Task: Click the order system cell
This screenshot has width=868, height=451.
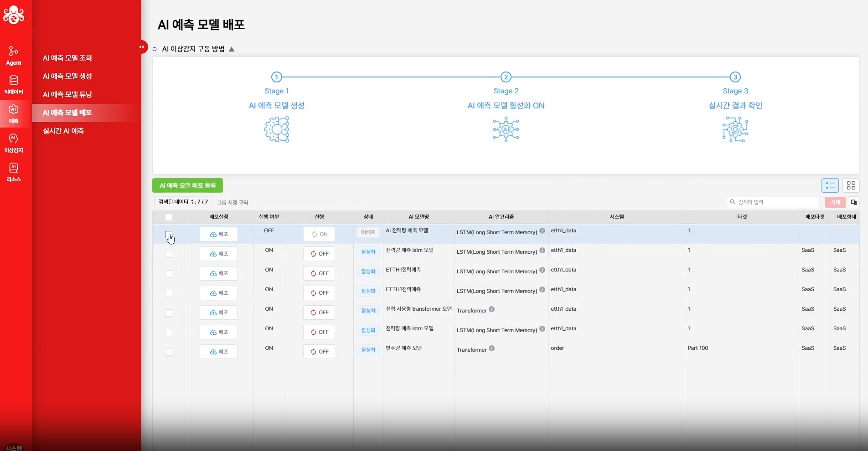Action: [557, 348]
